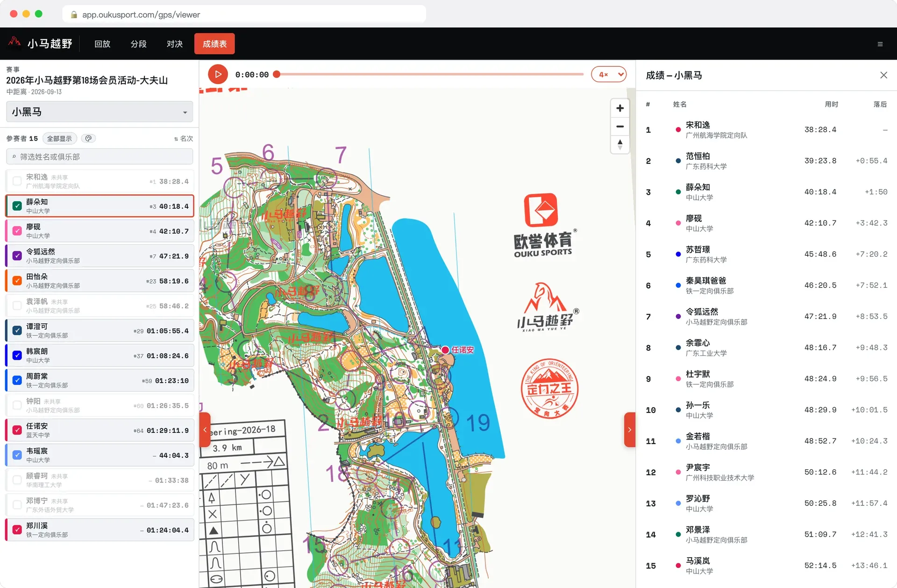Toggle 谭澄可 checkbox

click(17, 331)
